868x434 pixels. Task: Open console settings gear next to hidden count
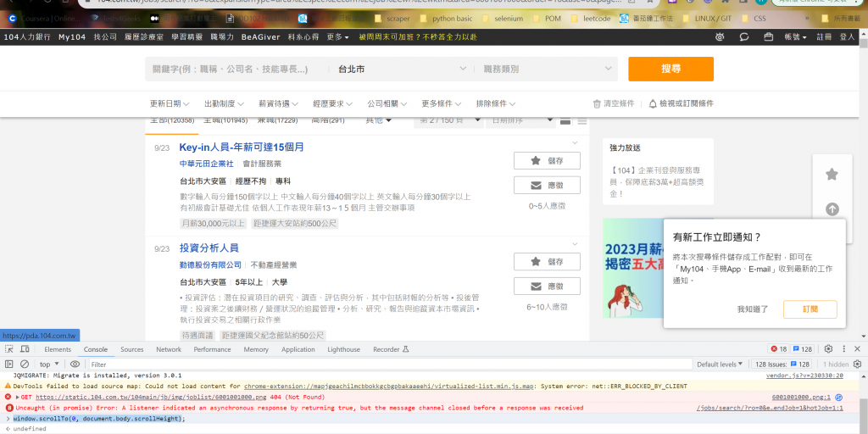pos(857,364)
